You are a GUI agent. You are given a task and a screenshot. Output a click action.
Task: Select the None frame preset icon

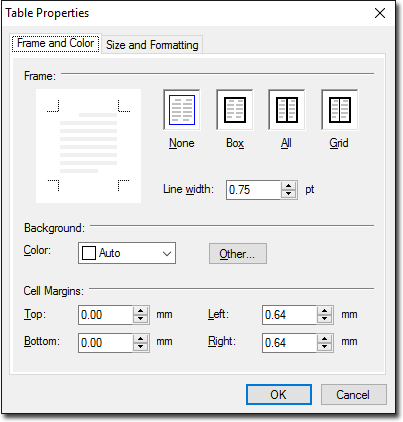[x=182, y=110]
